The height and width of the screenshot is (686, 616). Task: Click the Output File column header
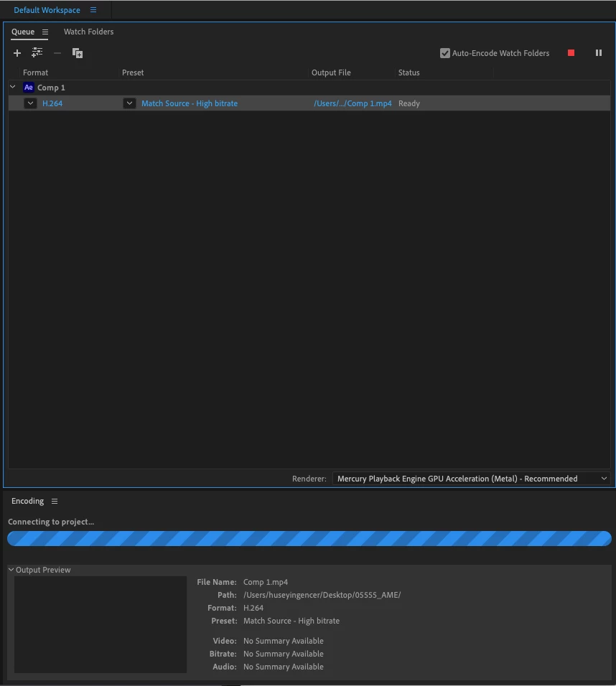331,72
